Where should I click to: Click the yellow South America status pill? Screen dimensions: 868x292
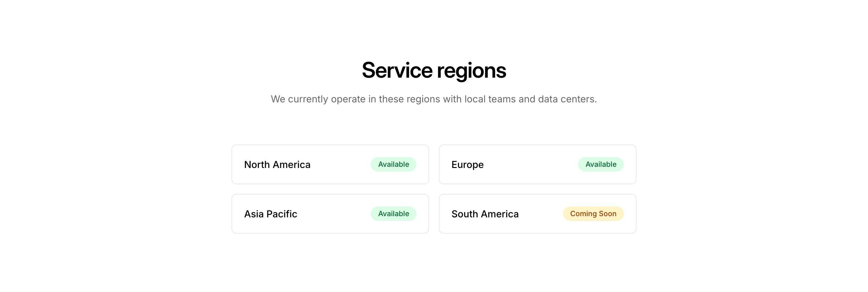click(593, 214)
